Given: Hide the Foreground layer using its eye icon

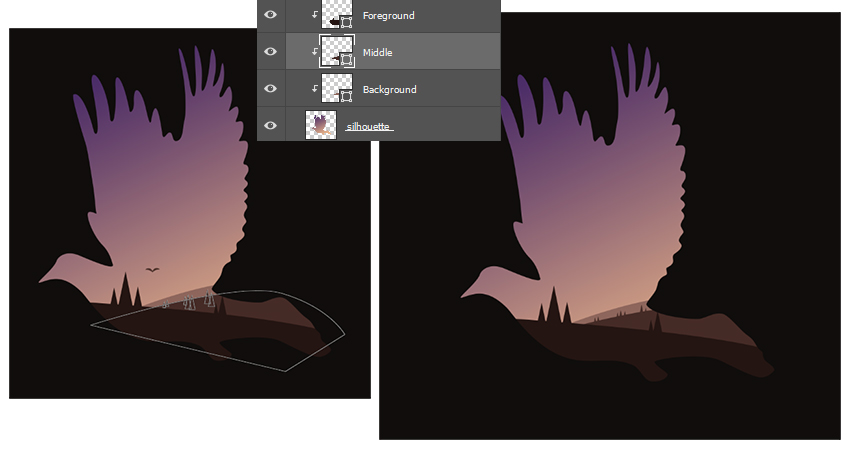Looking at the screenshot, I should point(270,15).
